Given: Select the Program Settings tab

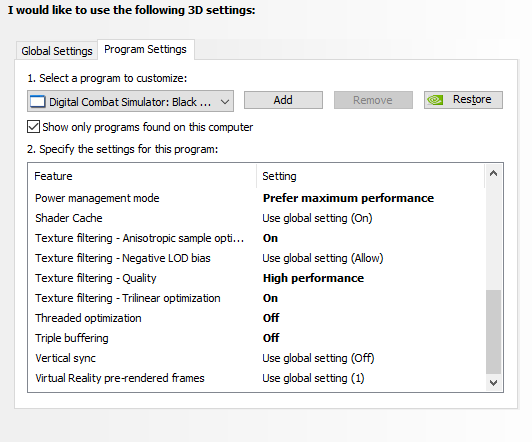Looking at the screenshot, I should (x=146, y=50).
